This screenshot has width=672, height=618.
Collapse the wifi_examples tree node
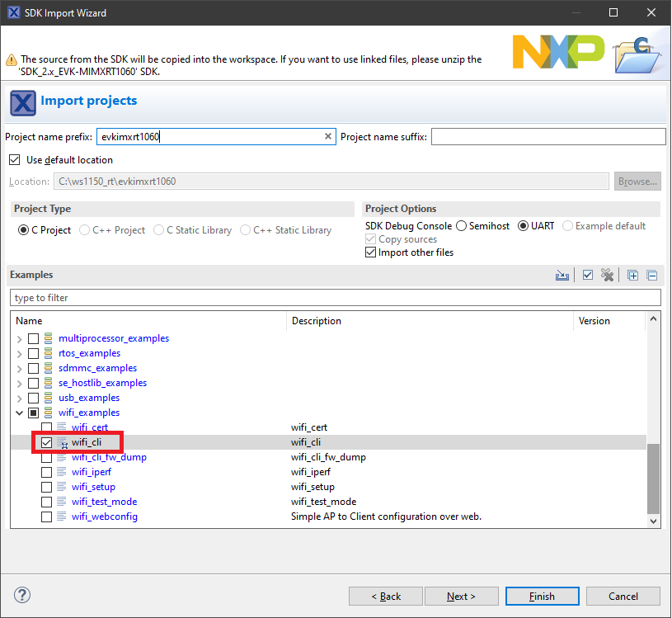pyautogui.click(x=19, y=413)
